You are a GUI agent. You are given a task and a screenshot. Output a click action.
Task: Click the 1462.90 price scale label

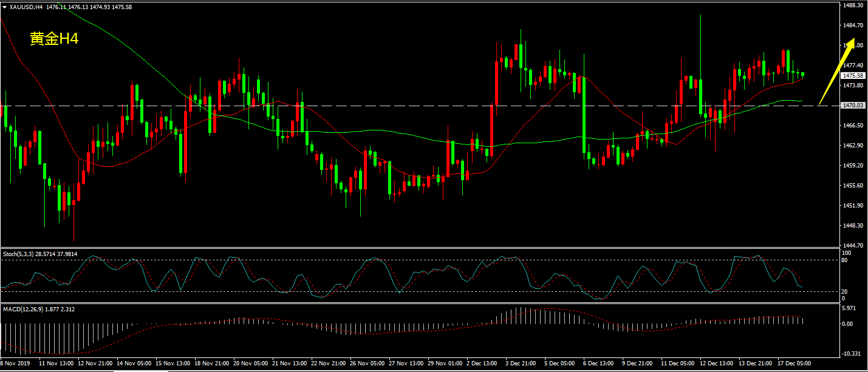tap(853, 146)
